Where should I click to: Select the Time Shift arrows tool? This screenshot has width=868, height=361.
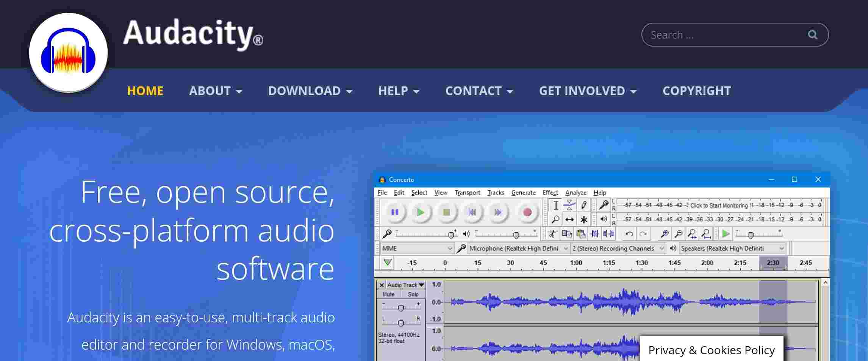[569, 219]
